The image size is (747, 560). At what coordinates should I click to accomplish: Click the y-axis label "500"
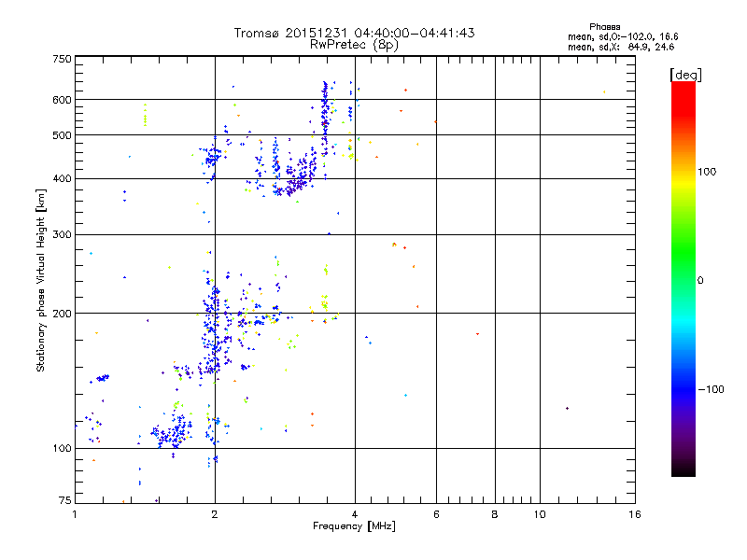click(x=63, y=135)
